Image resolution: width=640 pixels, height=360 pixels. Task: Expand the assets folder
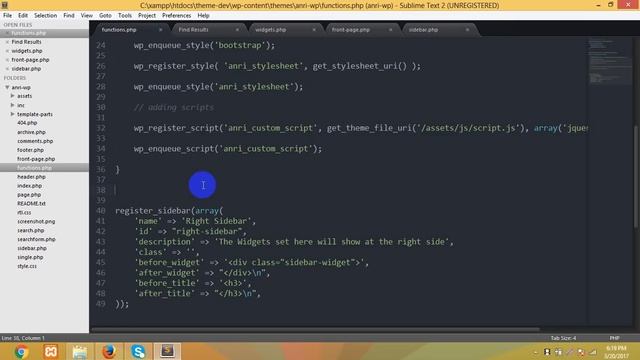pyautogui.click(x=13, y=96)
